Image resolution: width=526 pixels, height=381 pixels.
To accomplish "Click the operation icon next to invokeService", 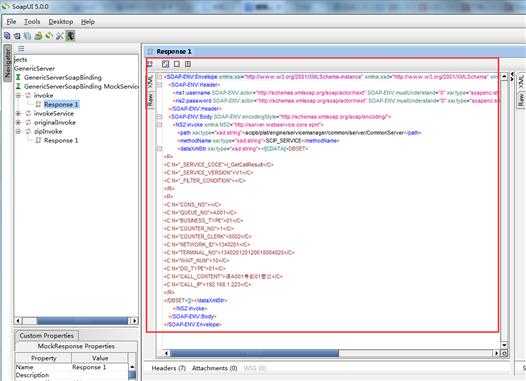I will 29,113.
